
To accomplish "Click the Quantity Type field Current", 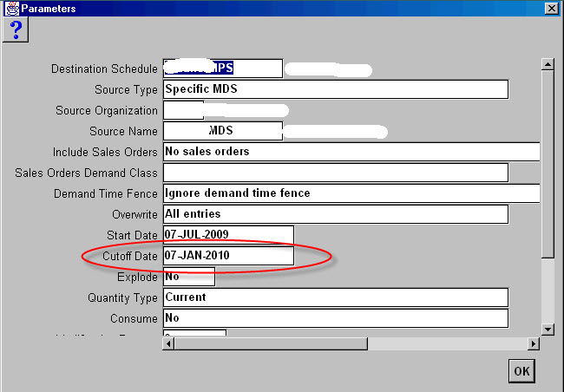I will click(336, 297).
